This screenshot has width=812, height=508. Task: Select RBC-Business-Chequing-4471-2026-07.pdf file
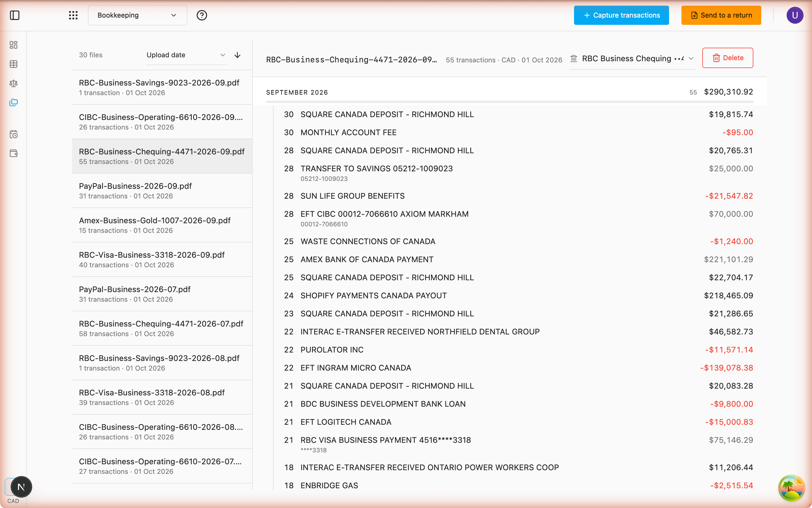coord(162,328)
